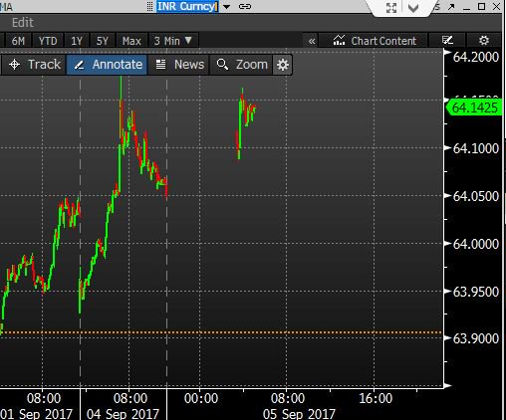The height and width of the screenshot is (420, 506).
Task: Open the INR Curncy security dropdown arrow
Action: pos(227,7)
